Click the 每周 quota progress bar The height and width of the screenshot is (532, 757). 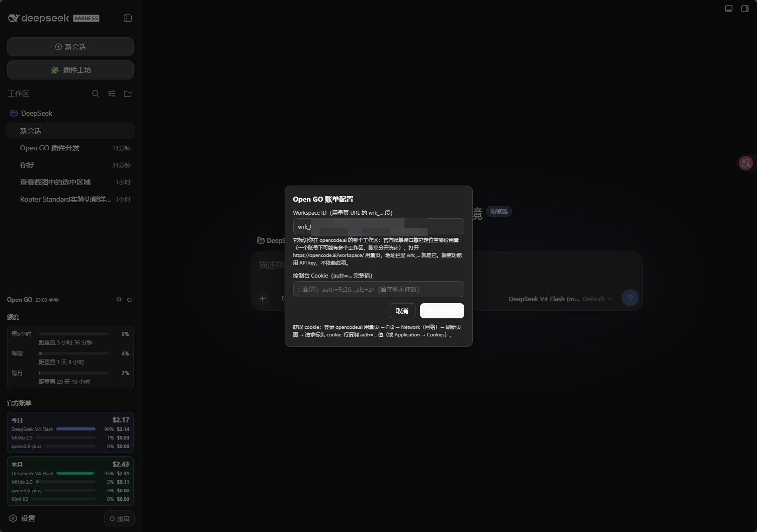coord(73,353)
